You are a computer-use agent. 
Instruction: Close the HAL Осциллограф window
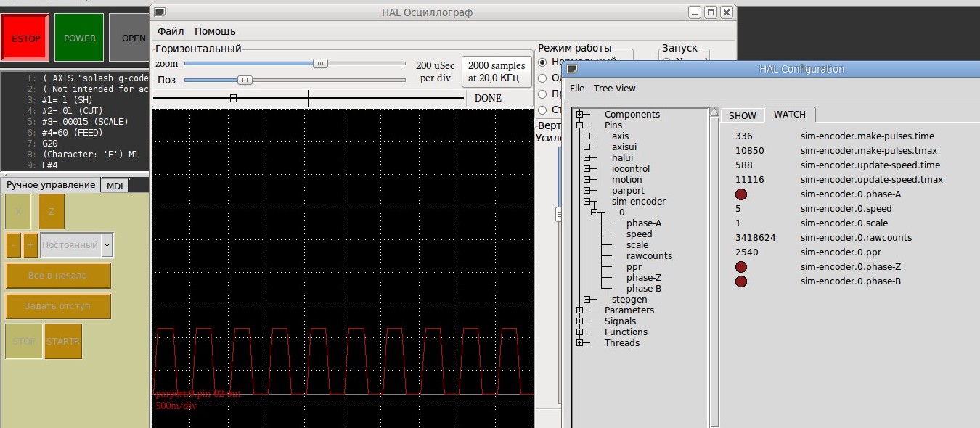point(727,12)
